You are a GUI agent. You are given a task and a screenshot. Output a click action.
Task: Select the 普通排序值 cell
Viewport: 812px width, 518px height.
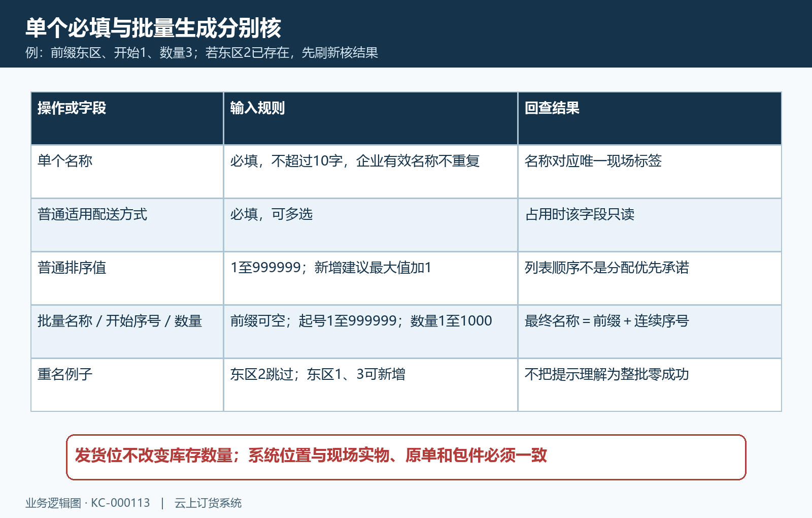click(x=127, y=278)
